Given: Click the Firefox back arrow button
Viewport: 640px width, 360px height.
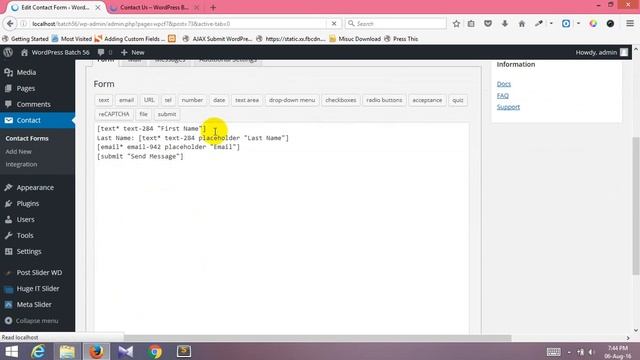Looking at the screenshot, I should pos(10,24).
